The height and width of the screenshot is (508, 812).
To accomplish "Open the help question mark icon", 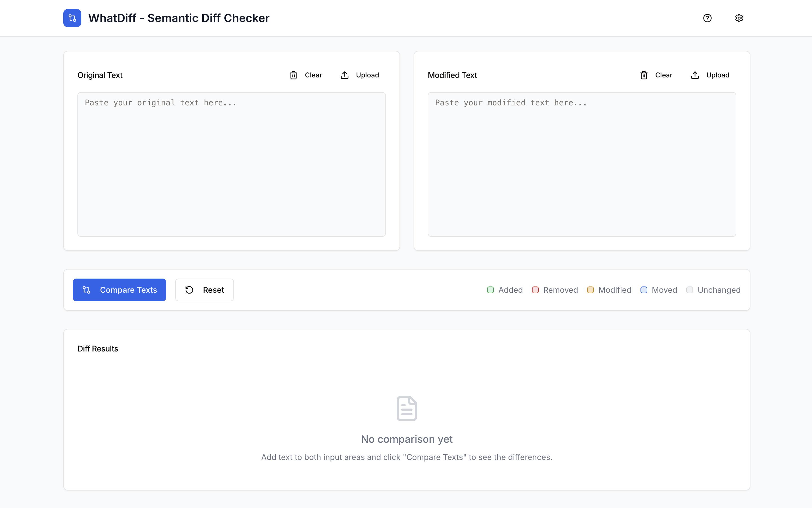I will (707, 18).
